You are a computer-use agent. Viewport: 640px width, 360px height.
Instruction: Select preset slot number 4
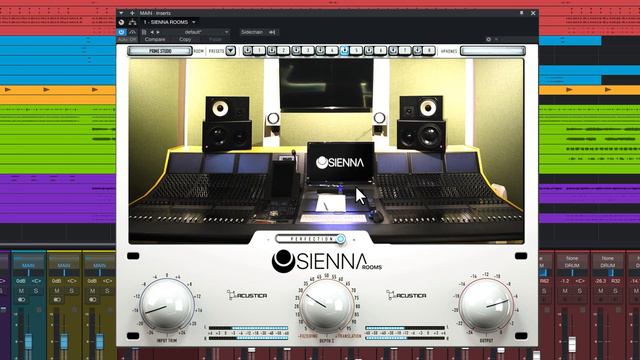332,51
